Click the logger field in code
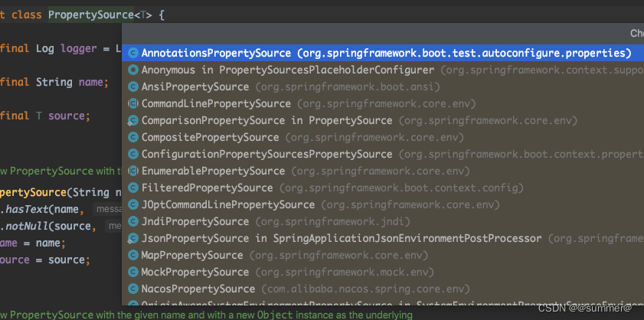The height and width of the screenshot is (320, 644). [78, 48]
